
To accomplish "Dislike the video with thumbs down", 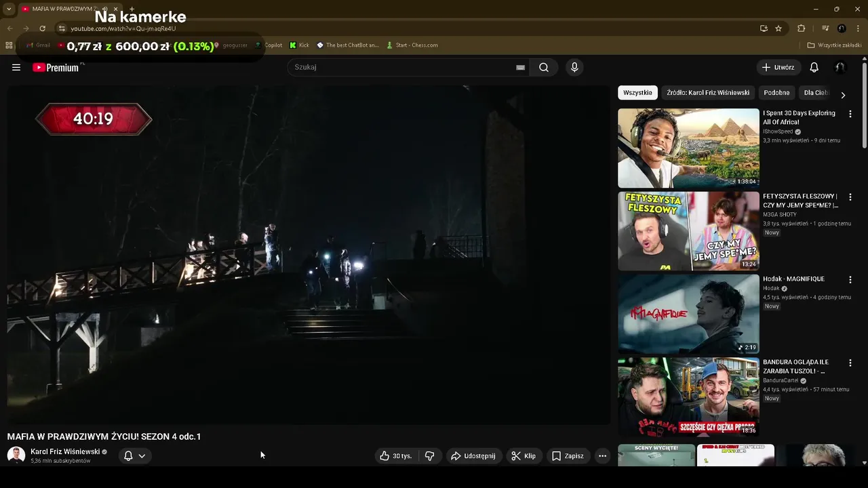I will tap(429, 456).
